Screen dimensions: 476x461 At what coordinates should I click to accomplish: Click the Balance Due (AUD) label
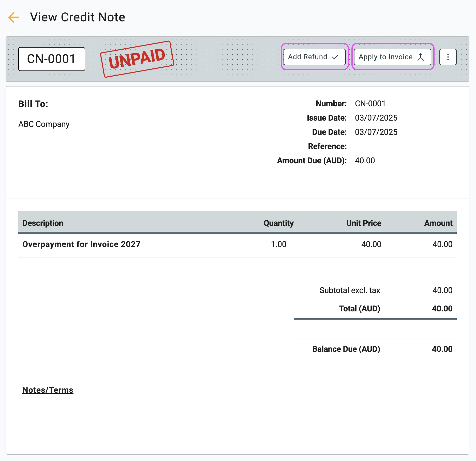(346, 349)
